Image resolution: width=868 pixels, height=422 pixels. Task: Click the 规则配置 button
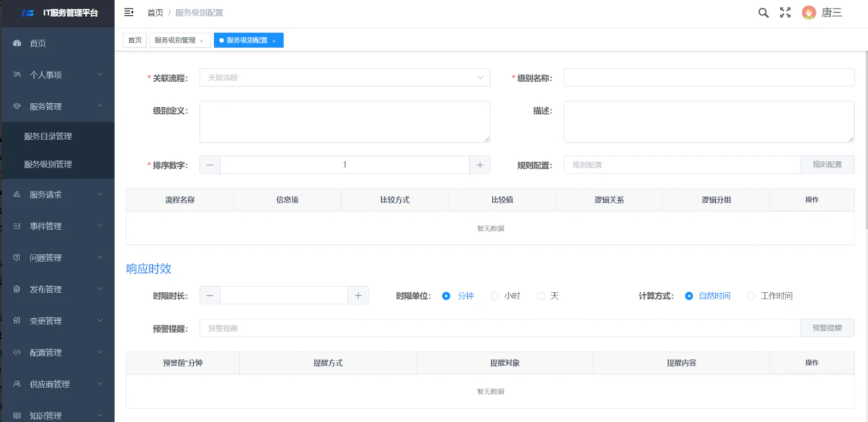827,165
